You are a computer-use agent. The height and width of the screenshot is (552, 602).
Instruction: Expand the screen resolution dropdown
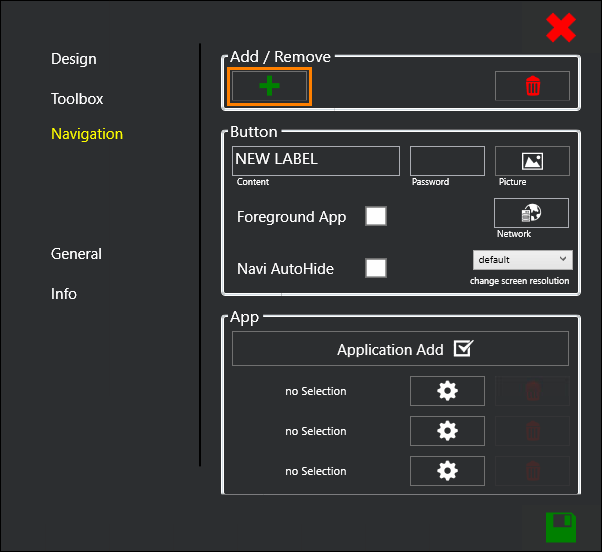[x=522, y=259]
